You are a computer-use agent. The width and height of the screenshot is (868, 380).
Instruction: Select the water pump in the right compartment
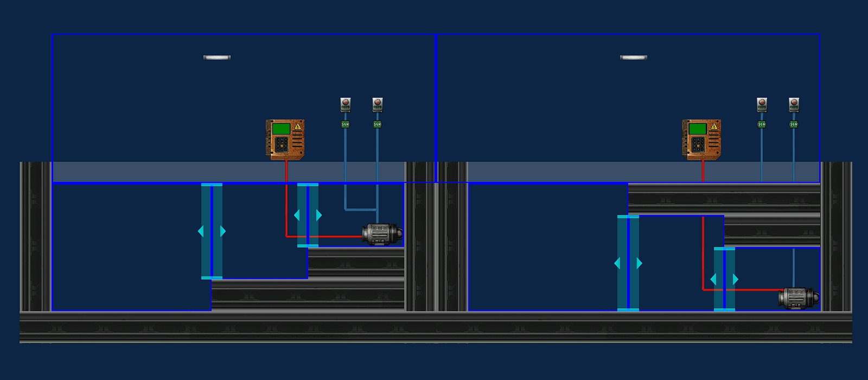point(799,298)
